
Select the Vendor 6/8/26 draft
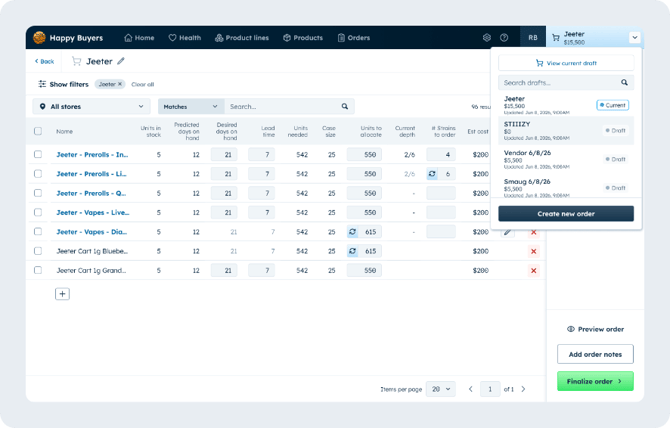566,159
